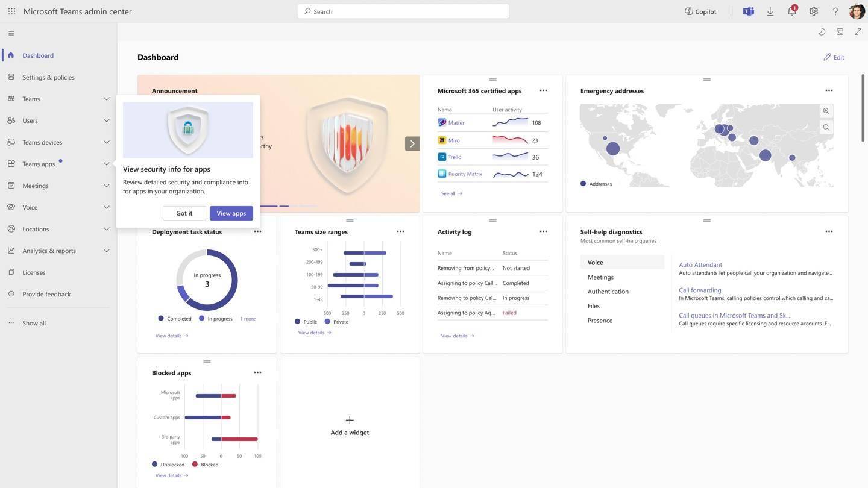This screenshot has height=488, width=868.
Task: Open the Matter app link
Action: [x=456, y=123]
